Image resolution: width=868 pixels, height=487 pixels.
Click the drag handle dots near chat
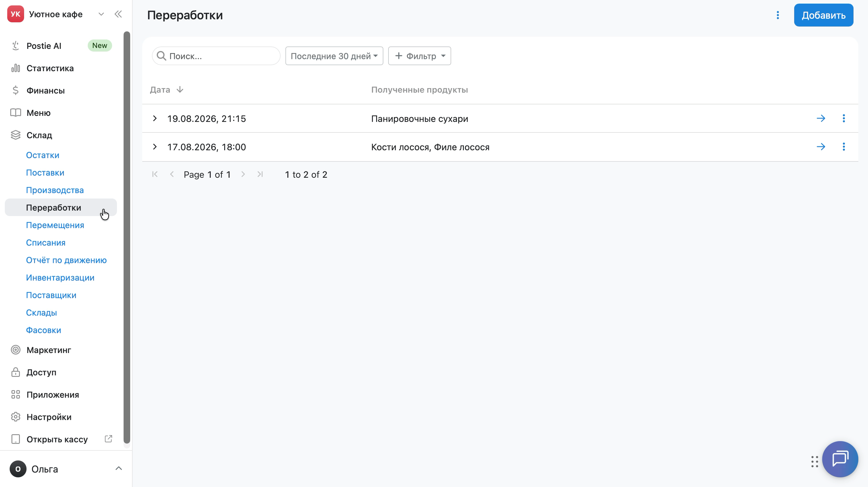pos(814,461)
